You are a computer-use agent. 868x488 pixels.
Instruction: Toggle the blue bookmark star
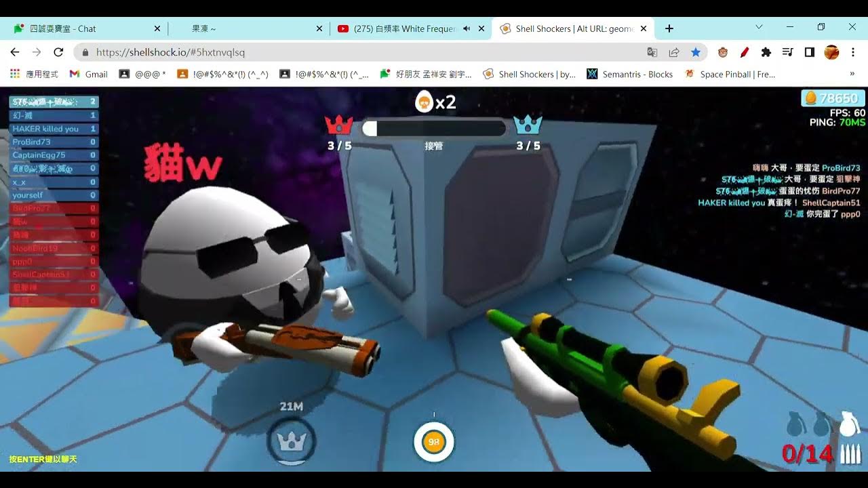point(696,52)
